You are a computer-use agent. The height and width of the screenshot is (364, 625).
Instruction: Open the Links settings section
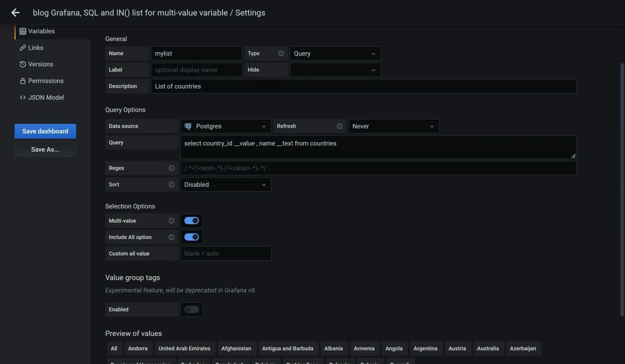(36, 48)
